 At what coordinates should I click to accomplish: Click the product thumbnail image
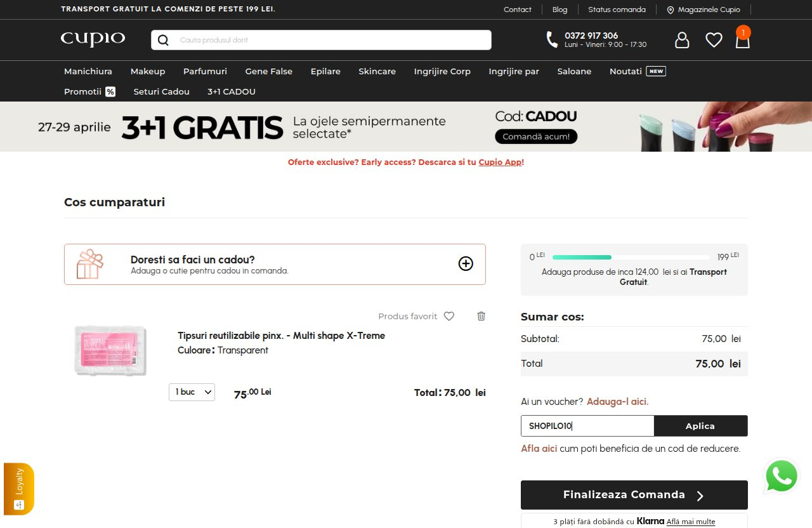pyautogui.click(x=110, y=350)
